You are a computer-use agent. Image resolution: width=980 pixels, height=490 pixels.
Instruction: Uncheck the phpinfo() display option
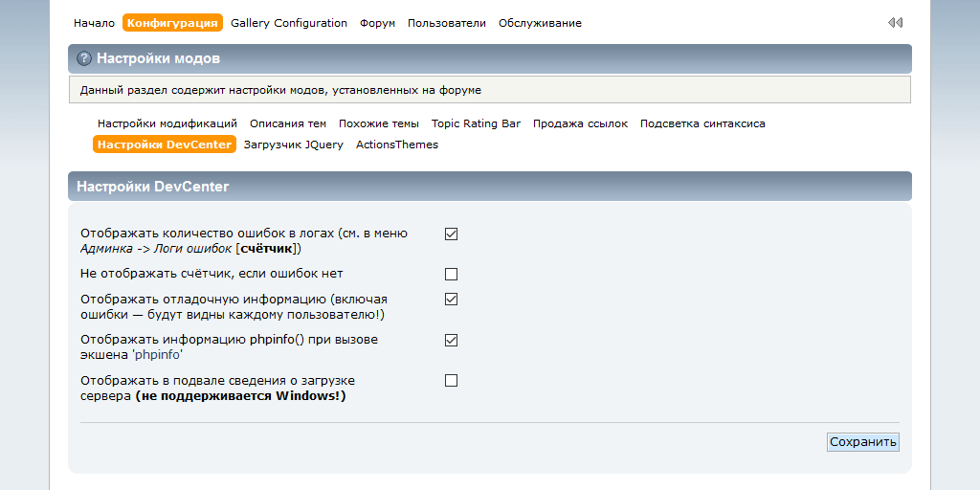[452, 340]
